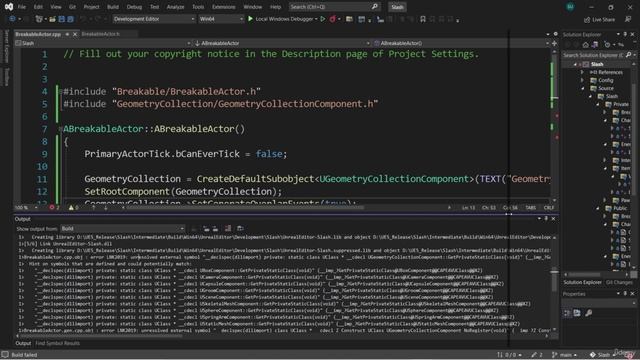Open the Server Explorer side tab

click(6, 47)
